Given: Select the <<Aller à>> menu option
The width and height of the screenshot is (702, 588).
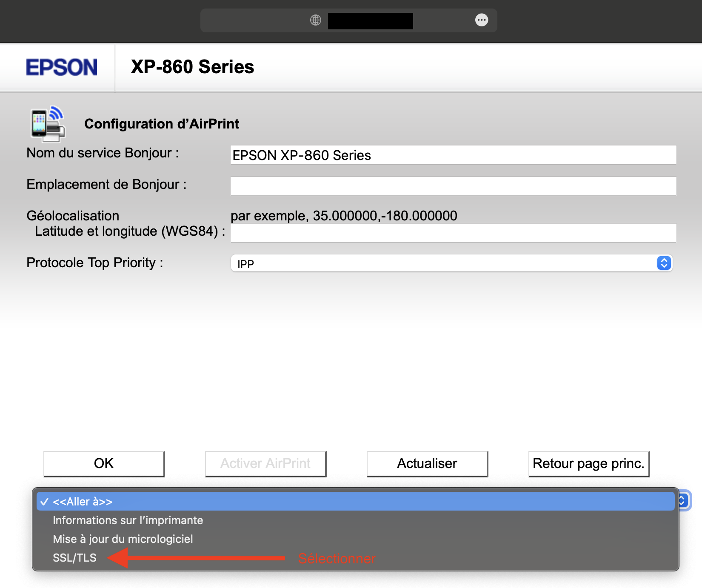Looking at the screenshot, I should (x=356, y=502).
